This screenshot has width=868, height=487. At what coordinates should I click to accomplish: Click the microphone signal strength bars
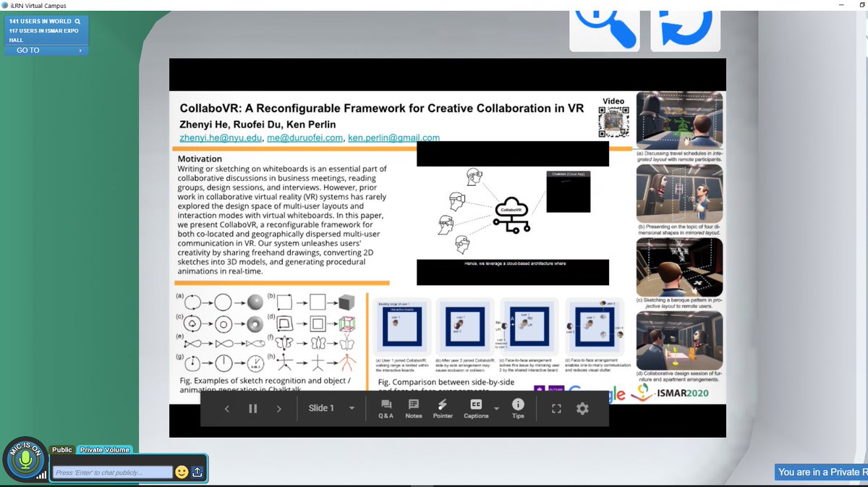[x=42, y=475]
